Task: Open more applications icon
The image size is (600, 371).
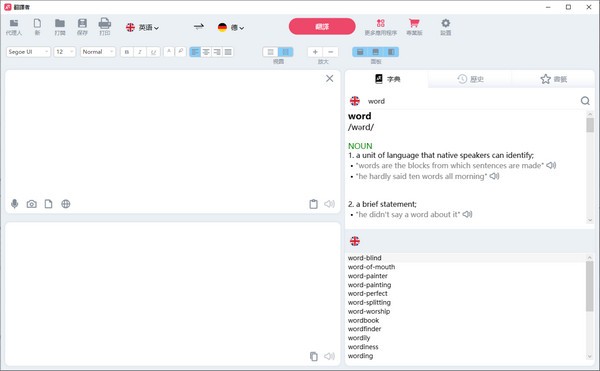Action: (380, 23)
